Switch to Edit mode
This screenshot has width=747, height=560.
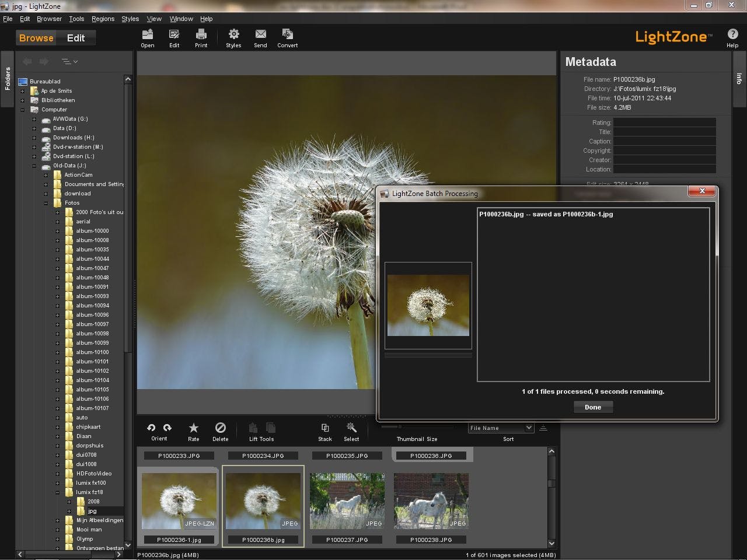coord(76,38)
